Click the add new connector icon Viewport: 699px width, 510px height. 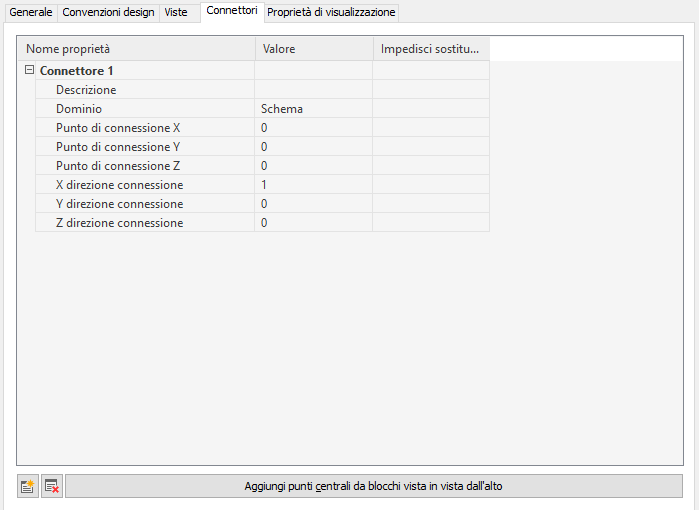(28, 487)
